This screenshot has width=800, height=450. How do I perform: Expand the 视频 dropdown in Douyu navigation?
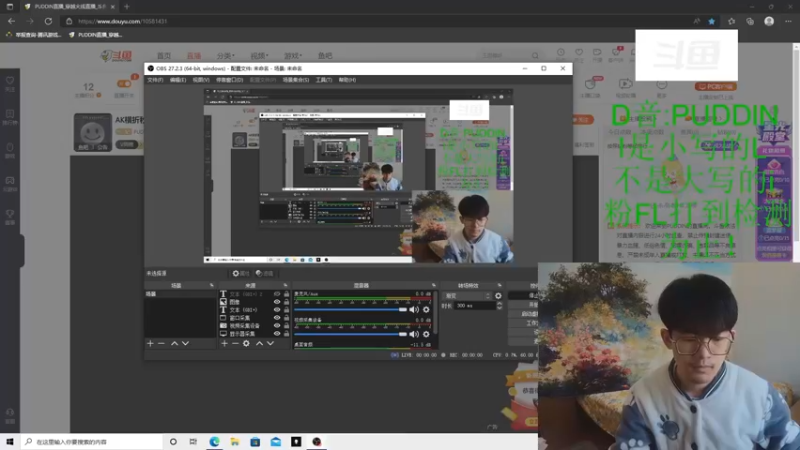coord(259,56)
